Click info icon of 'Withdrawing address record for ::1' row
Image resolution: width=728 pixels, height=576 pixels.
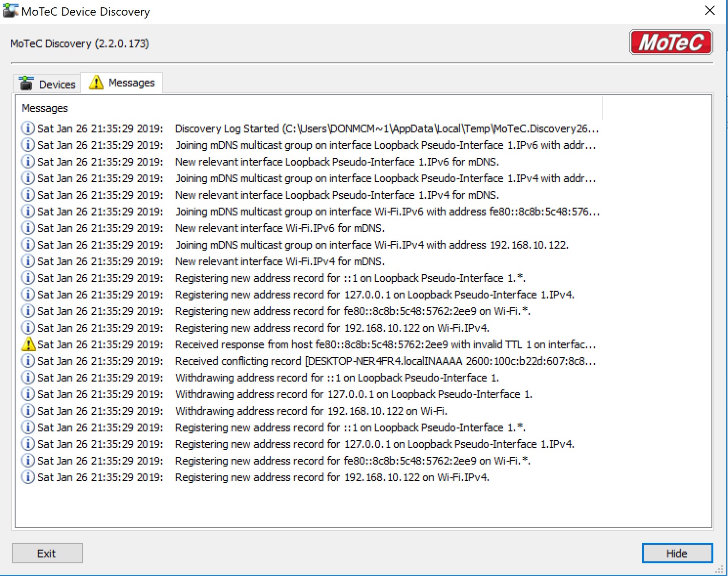(x=28, y=377)
